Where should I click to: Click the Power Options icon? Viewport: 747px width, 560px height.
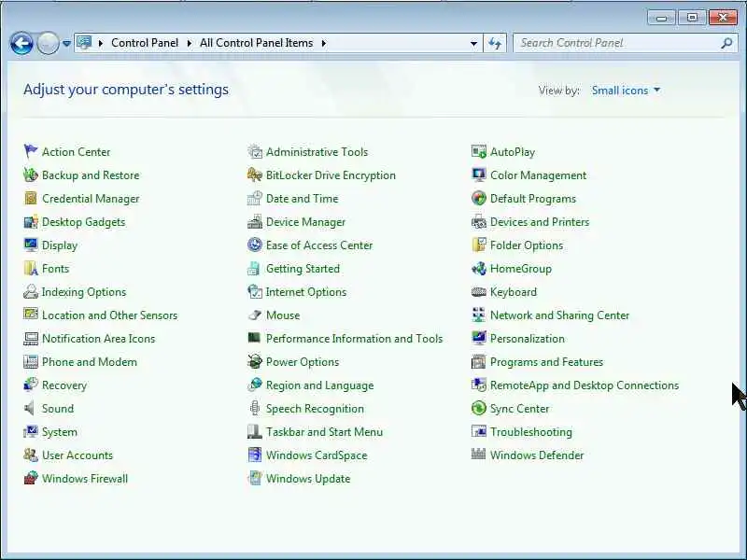(x=255, y=361)
